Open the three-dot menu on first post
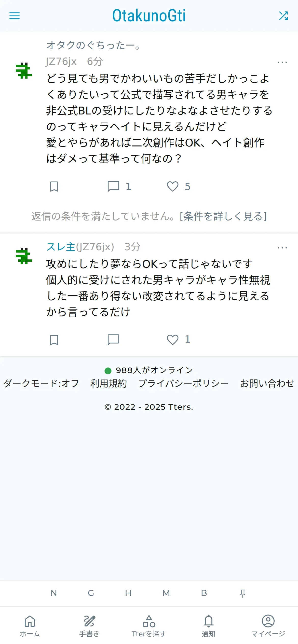 coord(282,62)
